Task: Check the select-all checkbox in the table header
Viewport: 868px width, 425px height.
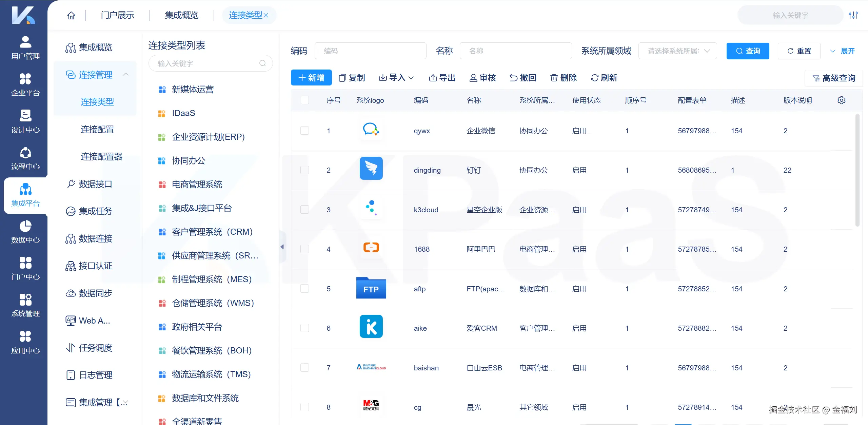Action: click(304, 100)
